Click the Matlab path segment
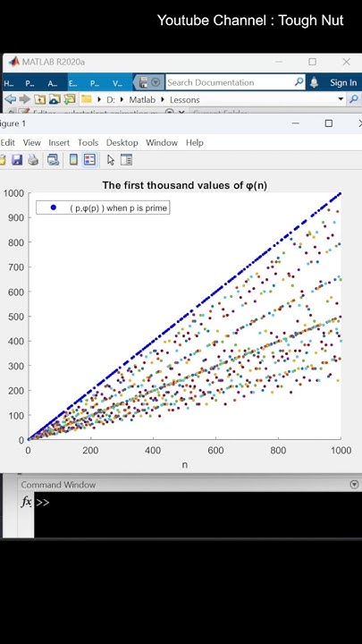The image size is (362, 644). tap(142, 99)
